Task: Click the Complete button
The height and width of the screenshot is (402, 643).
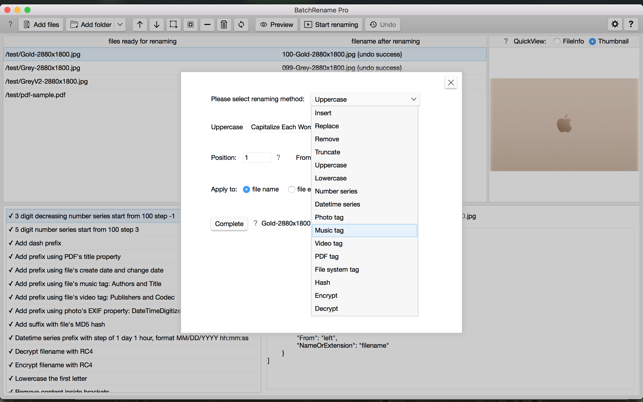Action: 229,224
